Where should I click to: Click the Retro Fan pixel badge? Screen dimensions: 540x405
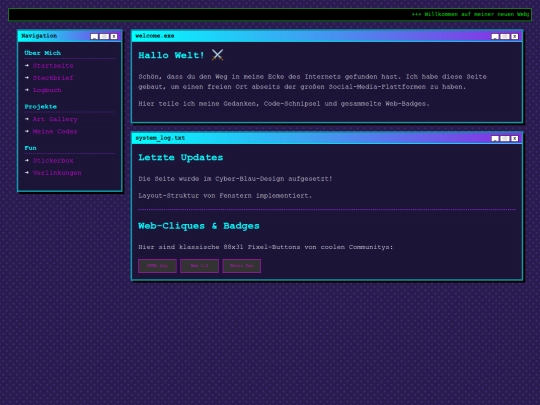(x=242, y=266)
